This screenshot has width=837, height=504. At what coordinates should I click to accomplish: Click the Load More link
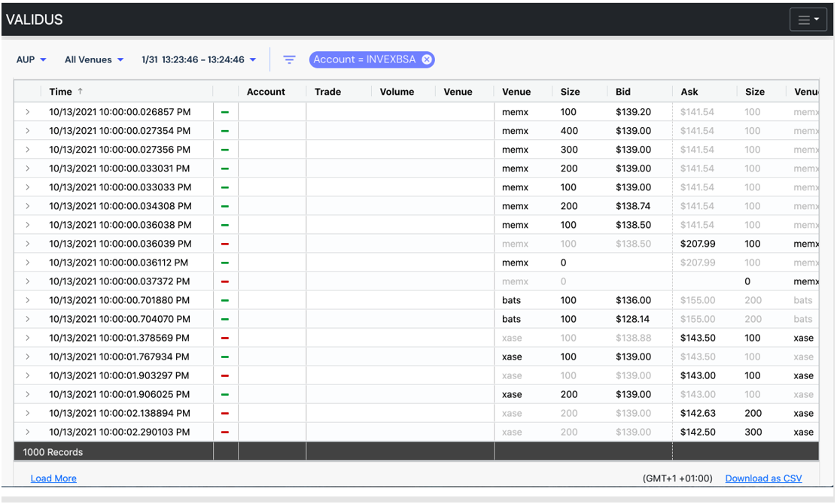click(53, 478)
